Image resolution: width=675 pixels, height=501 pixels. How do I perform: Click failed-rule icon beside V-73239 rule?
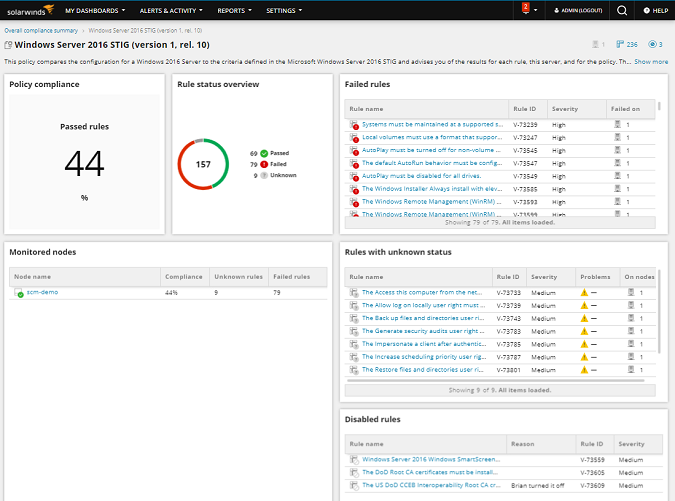coord(354,124)
